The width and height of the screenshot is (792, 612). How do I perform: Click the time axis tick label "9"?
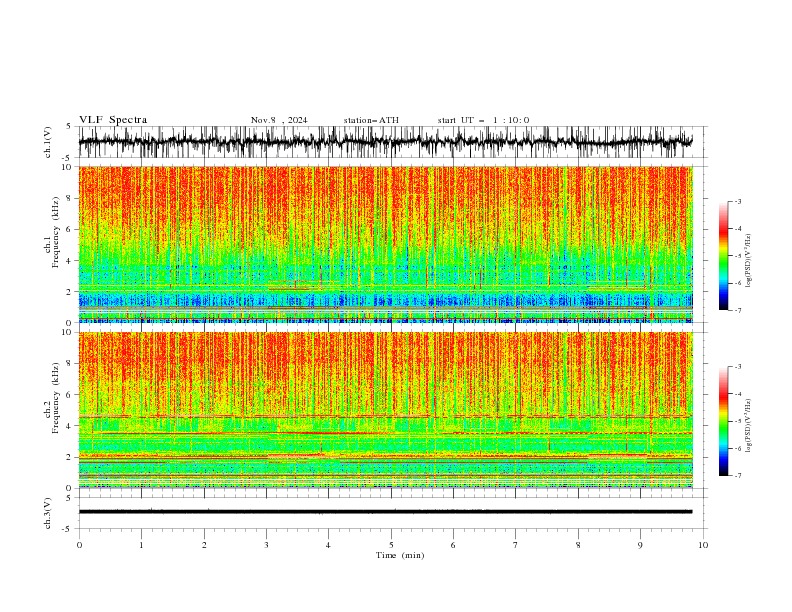point(640,545)
